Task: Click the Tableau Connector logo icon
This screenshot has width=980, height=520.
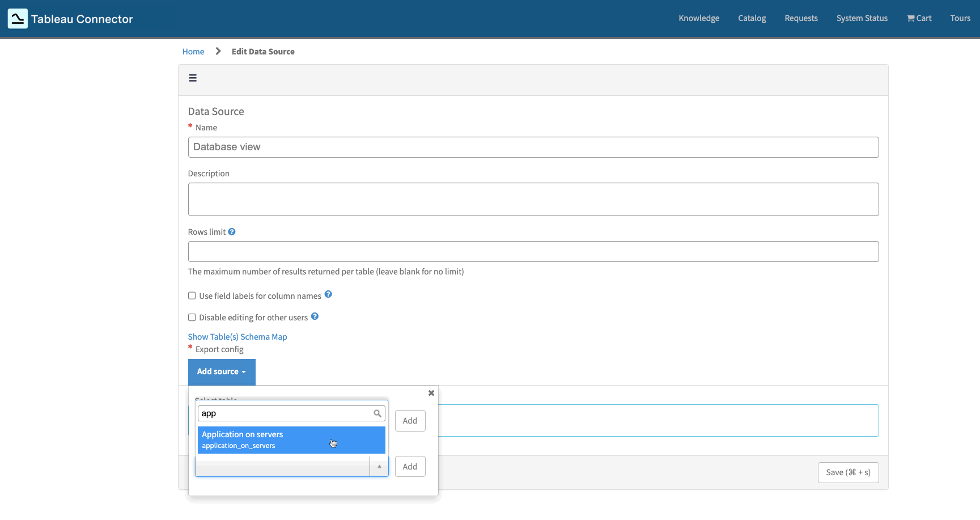Action: pos(17,18)
